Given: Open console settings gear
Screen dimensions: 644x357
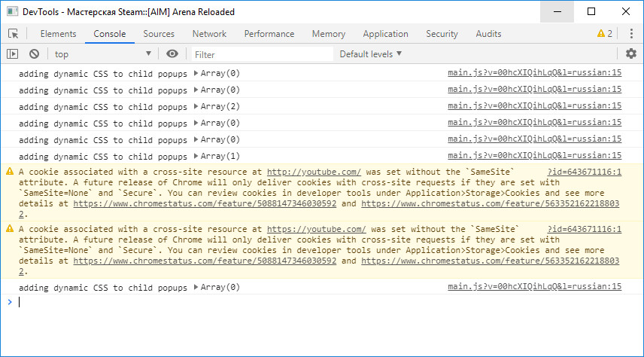Looking at the screenshot, I should click(631, 53).
